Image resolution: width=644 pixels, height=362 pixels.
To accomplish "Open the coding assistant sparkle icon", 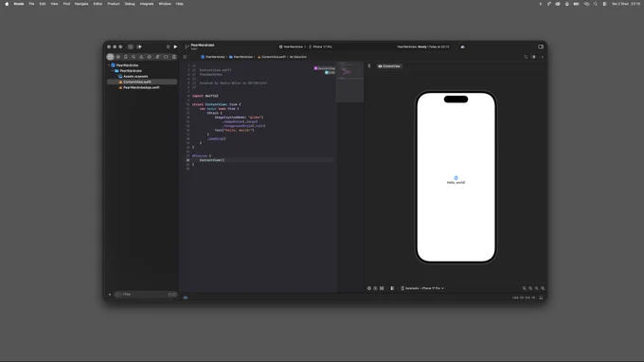I will (139, 46).
